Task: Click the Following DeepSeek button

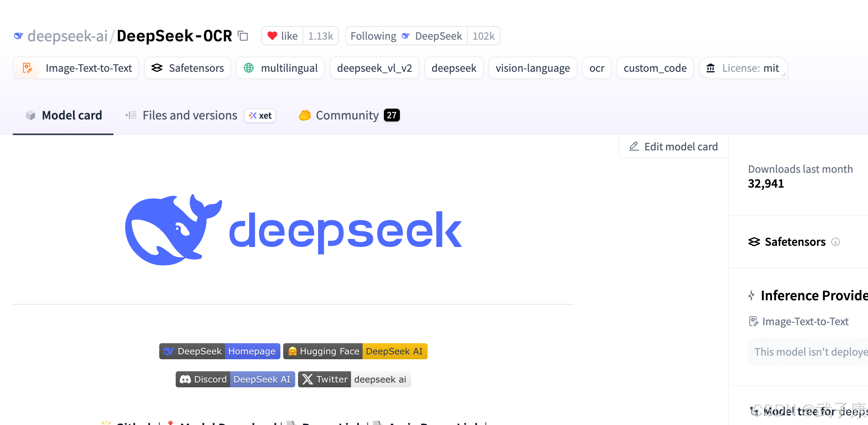Action: tap(406, 36)
